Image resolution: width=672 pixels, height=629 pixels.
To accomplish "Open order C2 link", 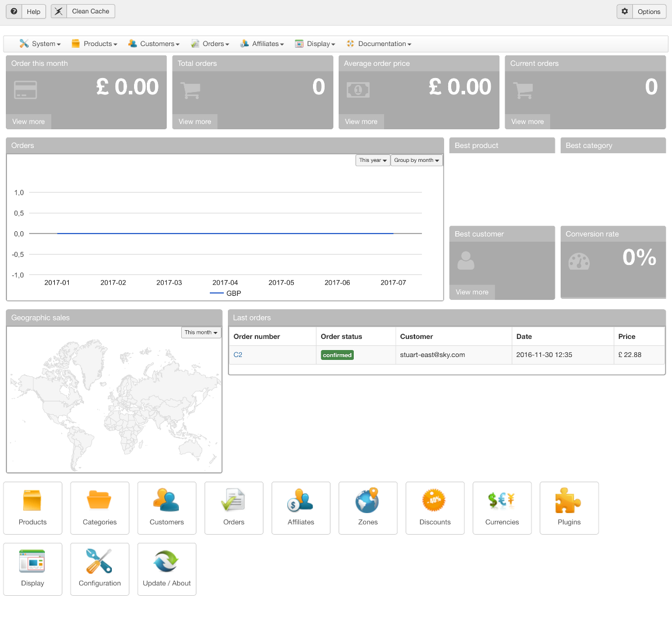I will tap(238, 355).
